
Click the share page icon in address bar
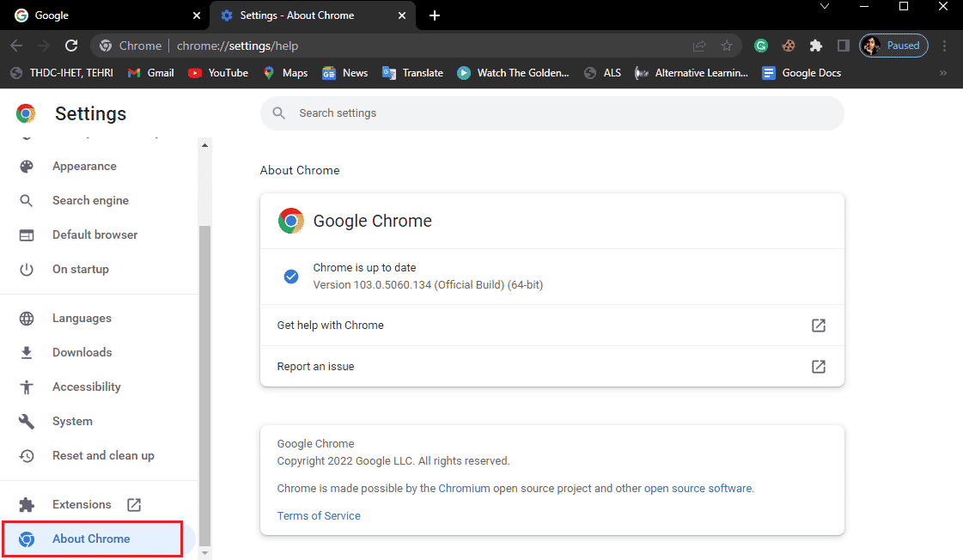(699, 46)
